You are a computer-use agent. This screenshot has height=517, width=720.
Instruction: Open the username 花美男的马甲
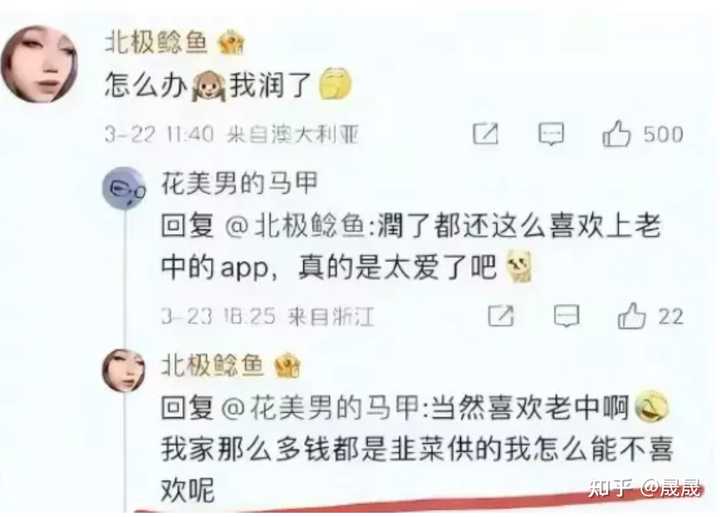coord(239,183)
